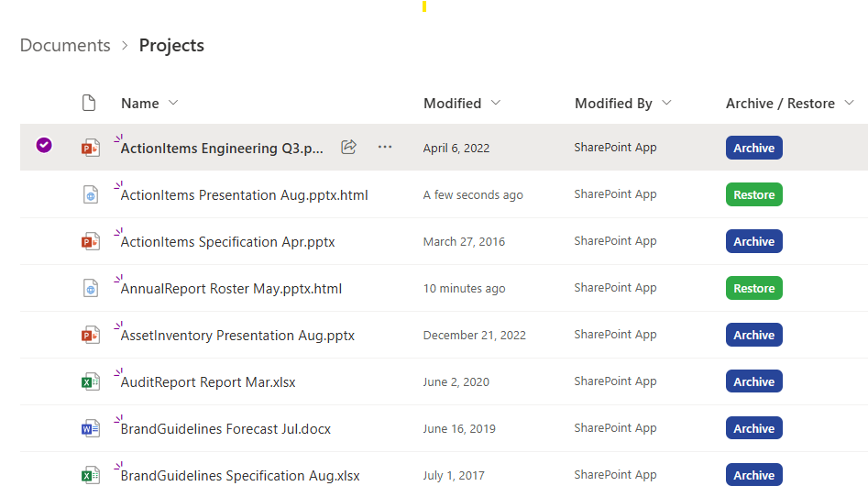Restore AnnualReport Roster May.pptx.html
This screenshot has width=868, height=486.
point(754,288)
